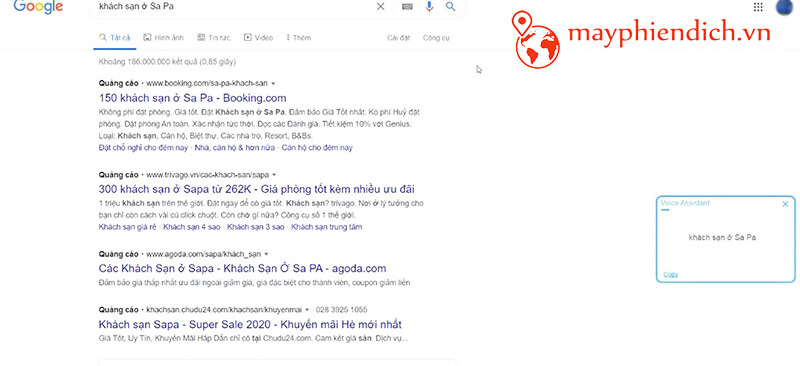This screenshot has width=800, height=366.
Task: Click the Google logo
Action: pos(38,6)
